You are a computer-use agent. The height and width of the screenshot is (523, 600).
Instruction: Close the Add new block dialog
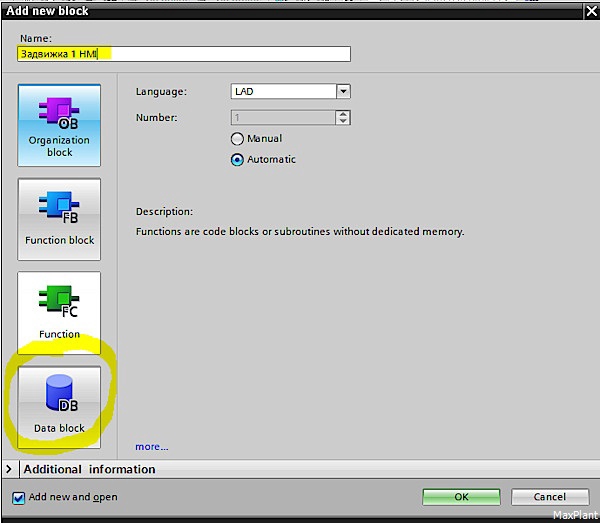[x=592, y=11]
